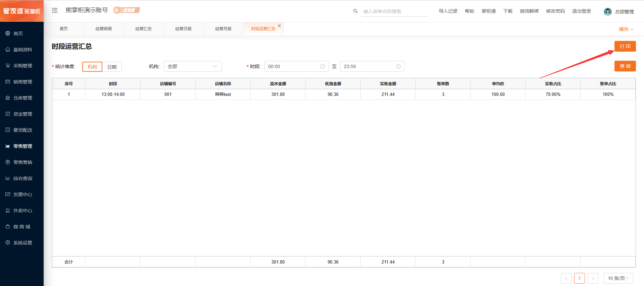644x286 pixels.
Task: Click the 13:00-14:00 time period cell
Action: point(113,95)
